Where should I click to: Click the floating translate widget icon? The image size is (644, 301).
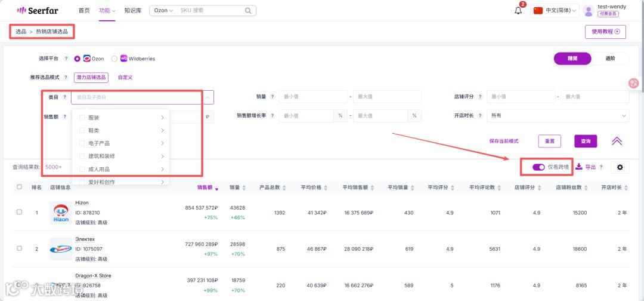[634, 83]
